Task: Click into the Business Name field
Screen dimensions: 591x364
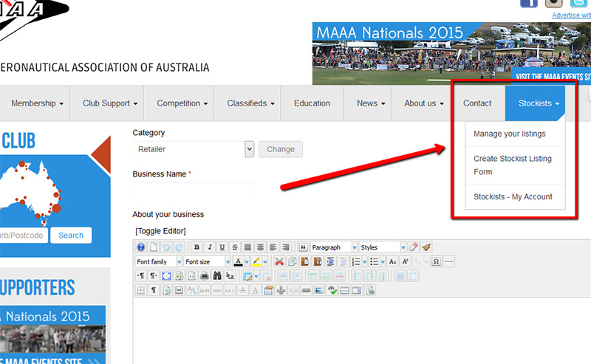Action: click(193, 190)
